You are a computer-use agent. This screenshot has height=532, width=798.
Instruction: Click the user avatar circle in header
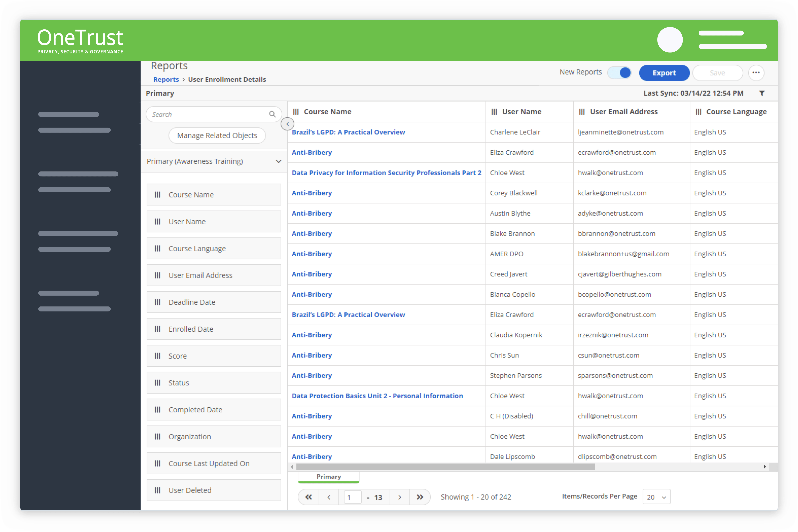tap(670, 40)
